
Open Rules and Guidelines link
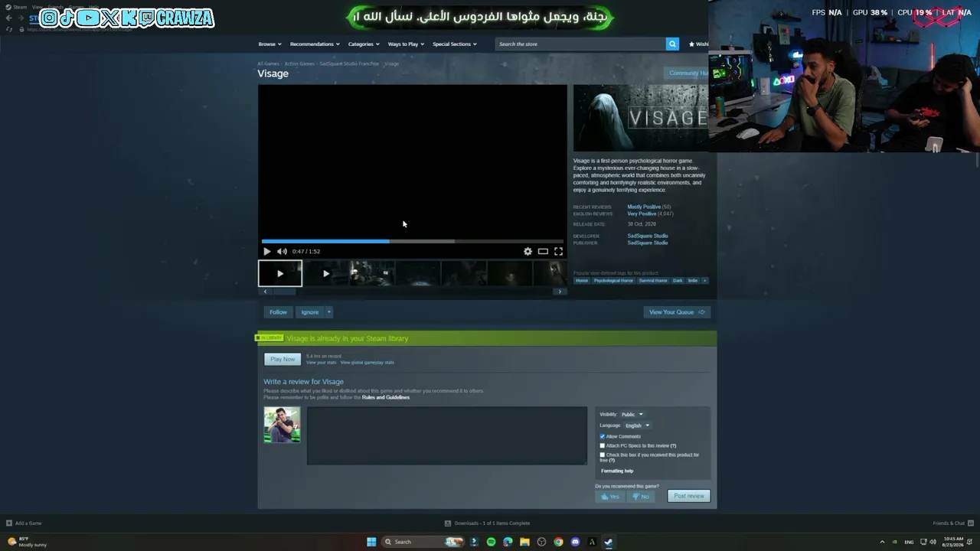coord(386,397)
